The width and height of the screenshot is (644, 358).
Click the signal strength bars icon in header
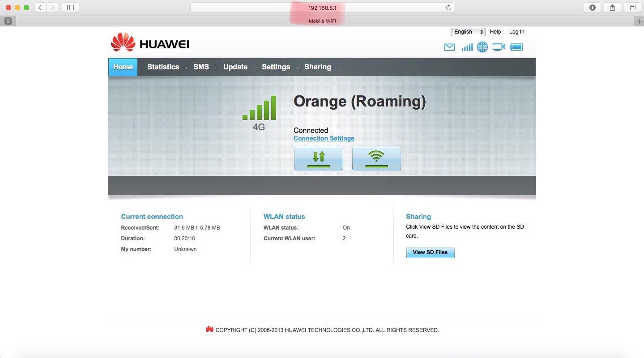point(467,47)
